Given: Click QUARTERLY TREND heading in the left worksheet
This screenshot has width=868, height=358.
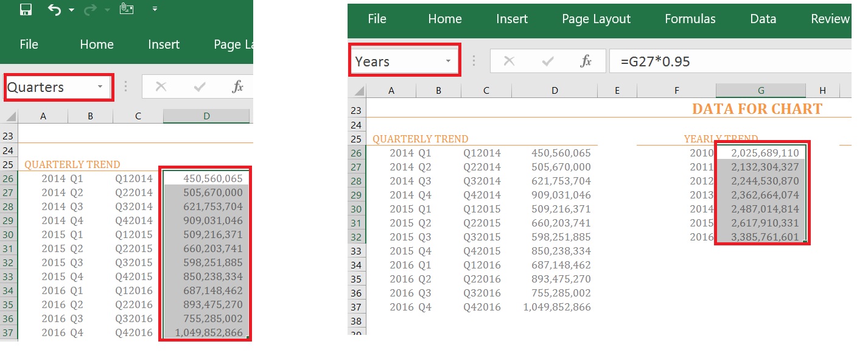Looking at the screenshot, I should pos(72,164).
